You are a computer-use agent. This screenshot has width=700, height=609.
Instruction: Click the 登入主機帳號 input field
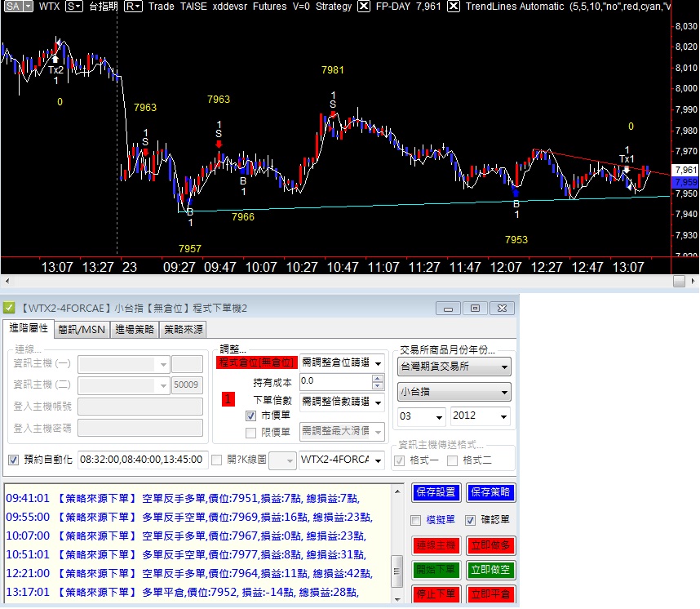pyautogui.click(x=140, y=407)
